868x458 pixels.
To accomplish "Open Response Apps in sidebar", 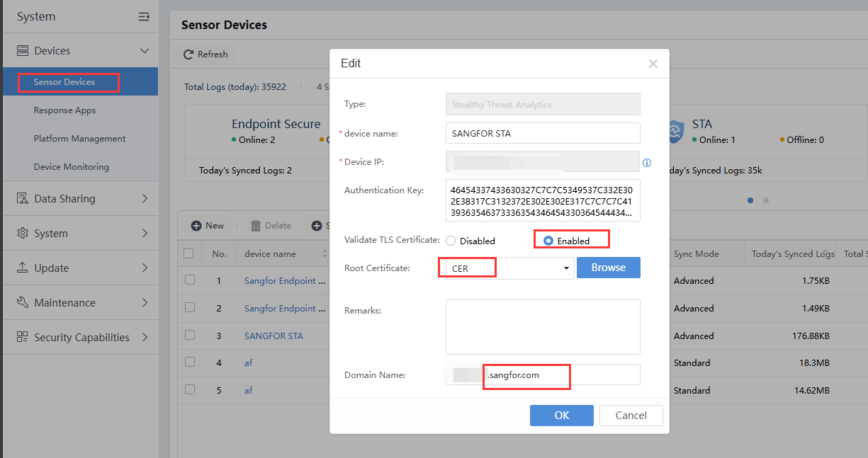I will coord(64,110).
